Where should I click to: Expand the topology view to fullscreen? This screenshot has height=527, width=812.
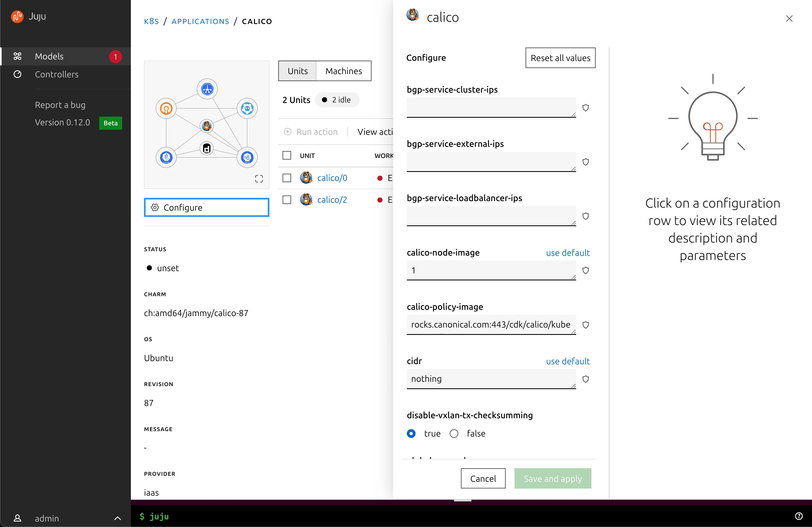coord(259,179)
